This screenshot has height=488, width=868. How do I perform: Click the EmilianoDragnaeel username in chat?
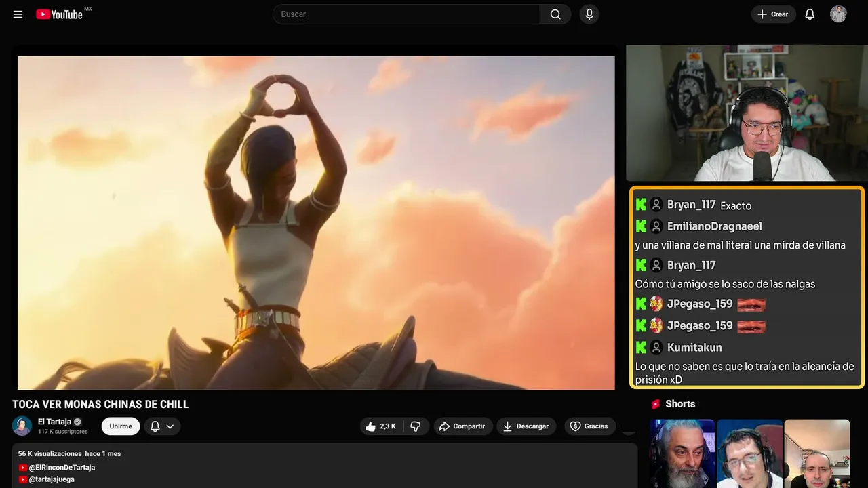(x=715, y=226)
